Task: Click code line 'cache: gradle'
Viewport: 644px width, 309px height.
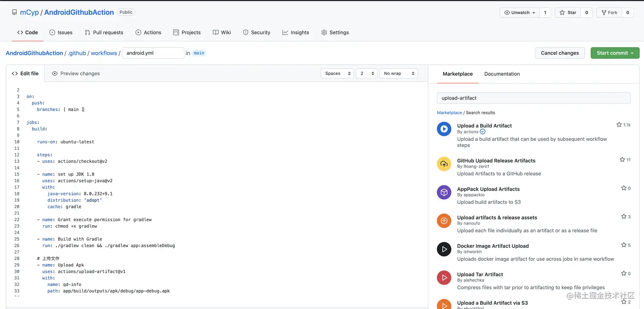Action: 64,207
